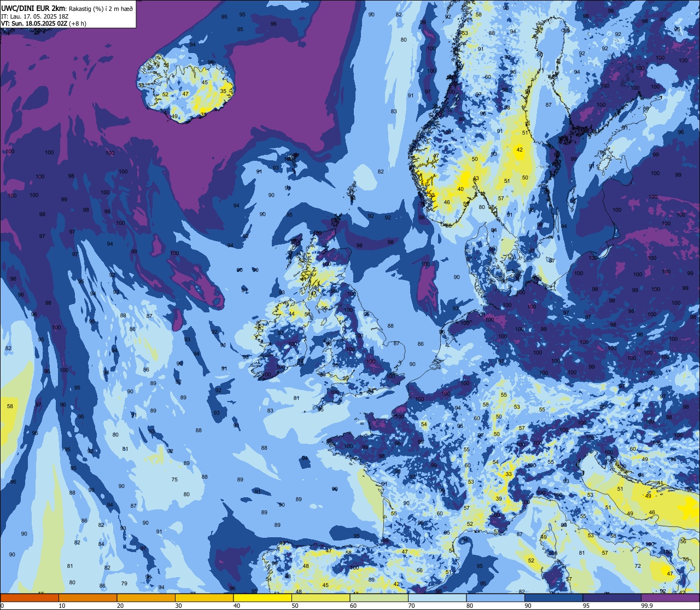Image resolution: width=700 pixels, height=610 pixels.
Task: Pick the legend swatch between 50 and 60
Action: (x=320, y=597)
